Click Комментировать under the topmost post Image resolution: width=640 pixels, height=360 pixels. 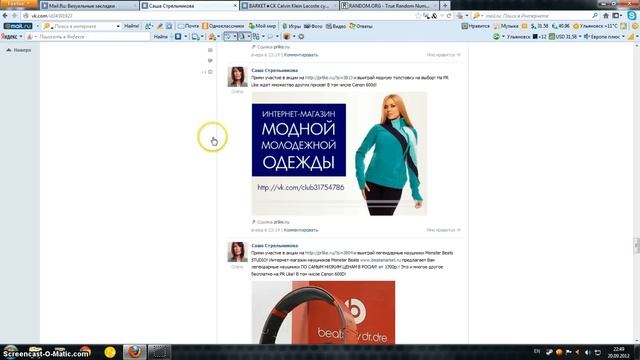click(301, 55)
